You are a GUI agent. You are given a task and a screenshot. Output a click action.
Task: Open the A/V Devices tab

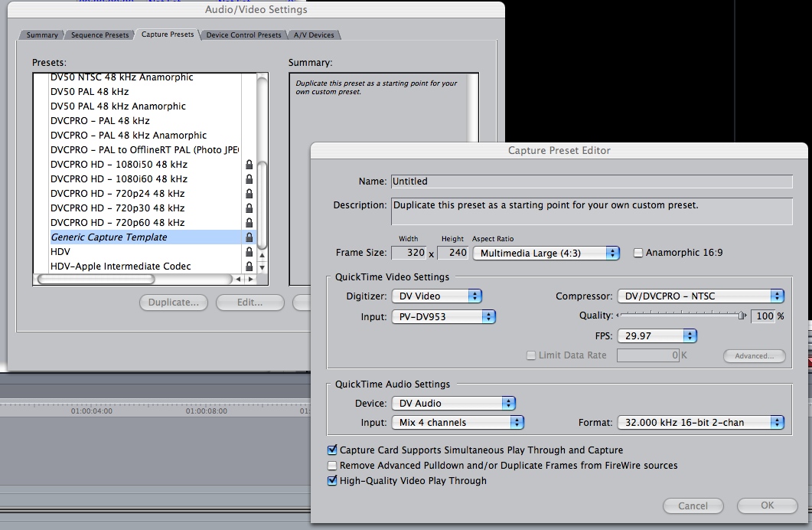point(314,35)
